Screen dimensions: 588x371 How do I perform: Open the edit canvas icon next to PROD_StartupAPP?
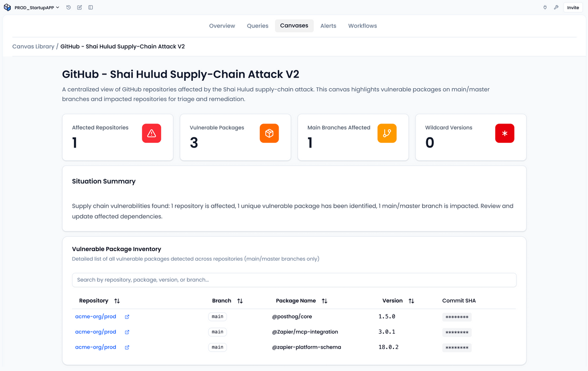[x=79, y=7]
